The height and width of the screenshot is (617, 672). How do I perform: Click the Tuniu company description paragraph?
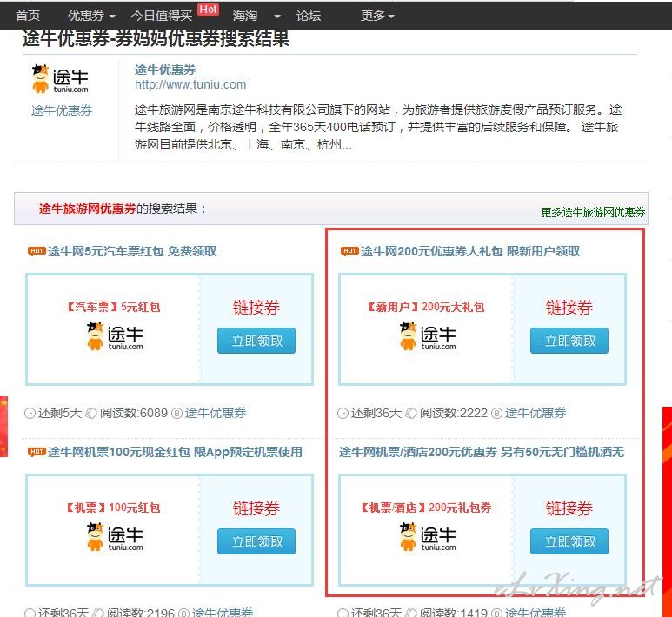378,127
